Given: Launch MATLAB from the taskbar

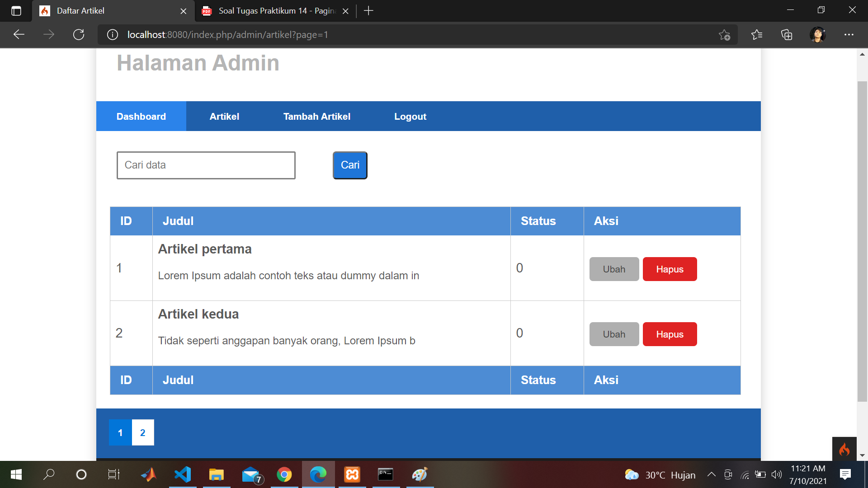Looking at the screenshot, I should [x=148, y=474].
